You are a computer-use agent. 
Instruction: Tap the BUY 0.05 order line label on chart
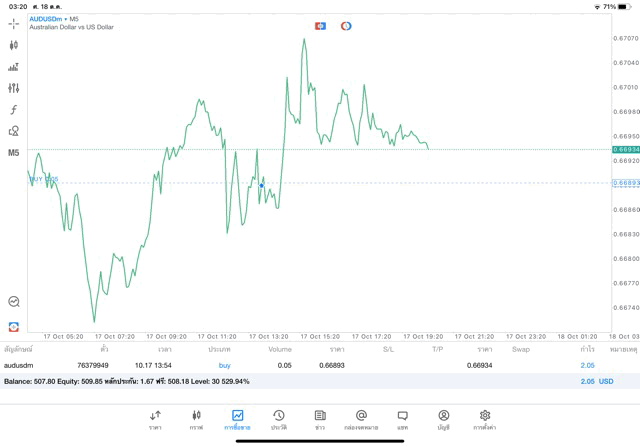44,179
